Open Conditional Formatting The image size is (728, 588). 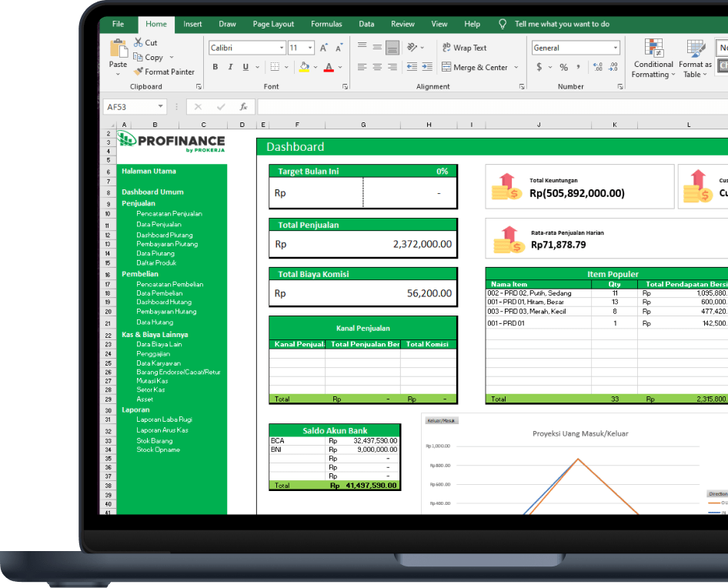(x=653, y=58)
